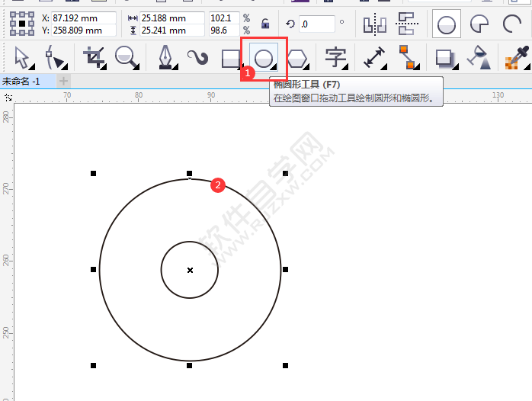Activate the Crop tool
The height and width of the screenshot is (401, 532).
pyautogui.click(x=95, y=58)
